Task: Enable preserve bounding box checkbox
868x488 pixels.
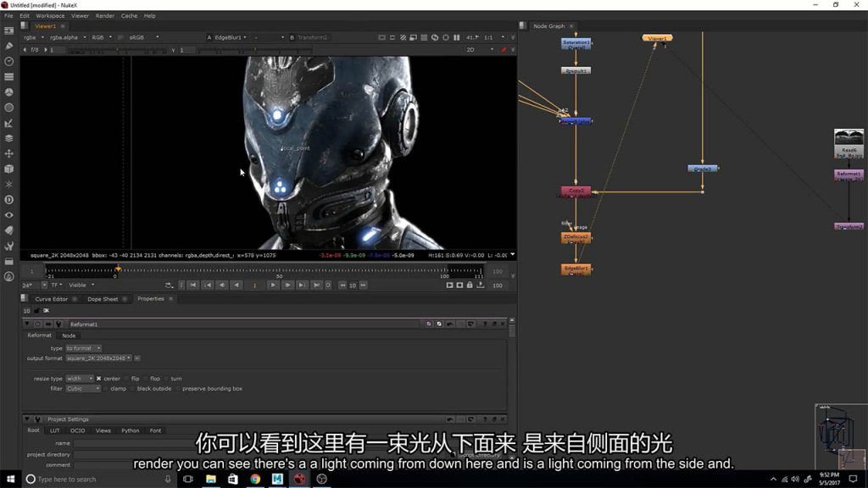Action: [178, 389]
